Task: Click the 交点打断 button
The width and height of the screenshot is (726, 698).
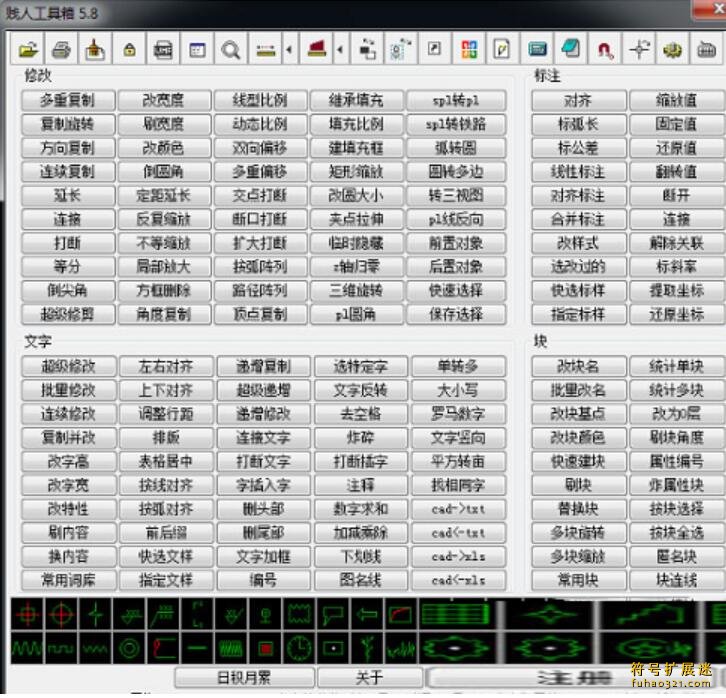Action: pos(260,195)
